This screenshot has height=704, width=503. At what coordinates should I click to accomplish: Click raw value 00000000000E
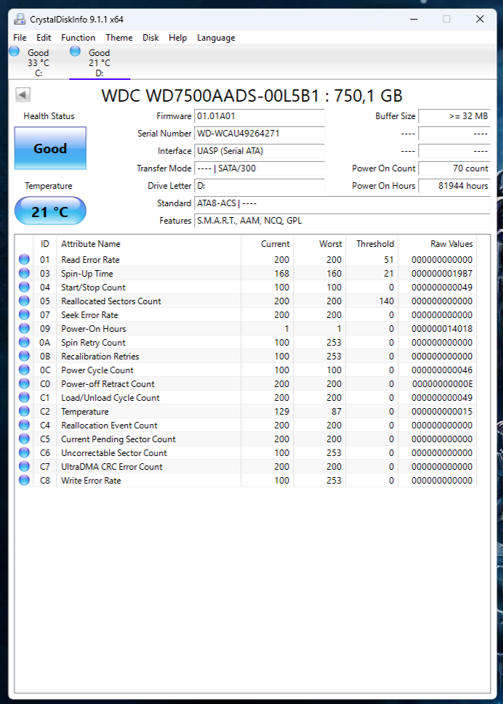(x=442, y=384)
